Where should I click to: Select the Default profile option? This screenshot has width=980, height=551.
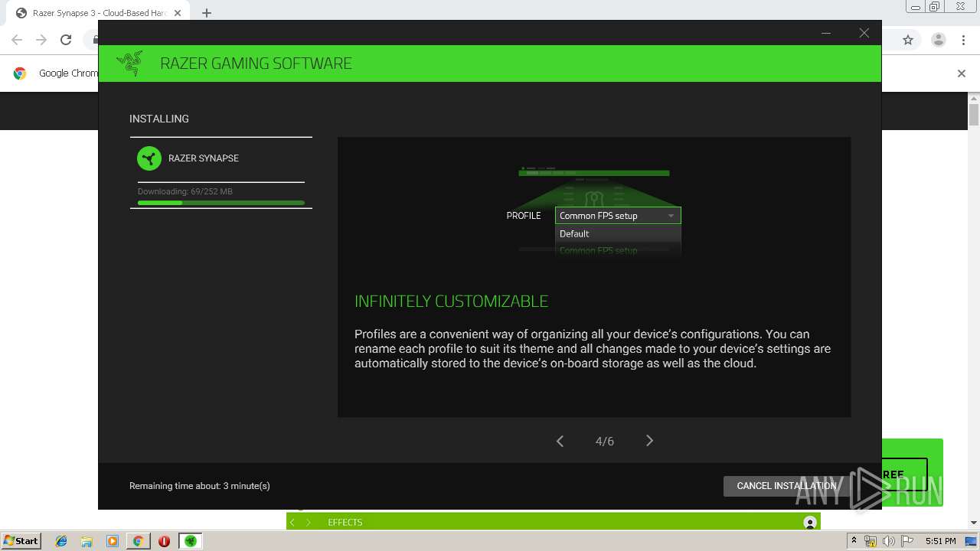(618, 233)
